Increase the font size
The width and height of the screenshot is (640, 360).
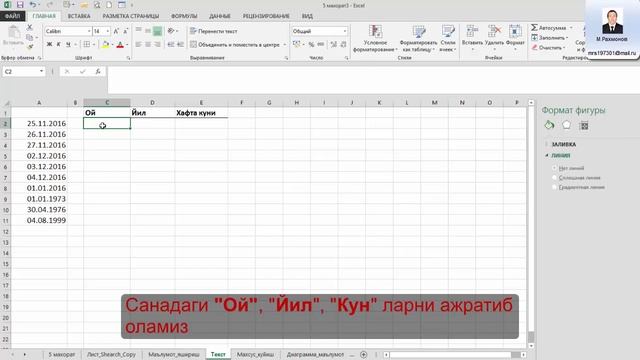116,31
